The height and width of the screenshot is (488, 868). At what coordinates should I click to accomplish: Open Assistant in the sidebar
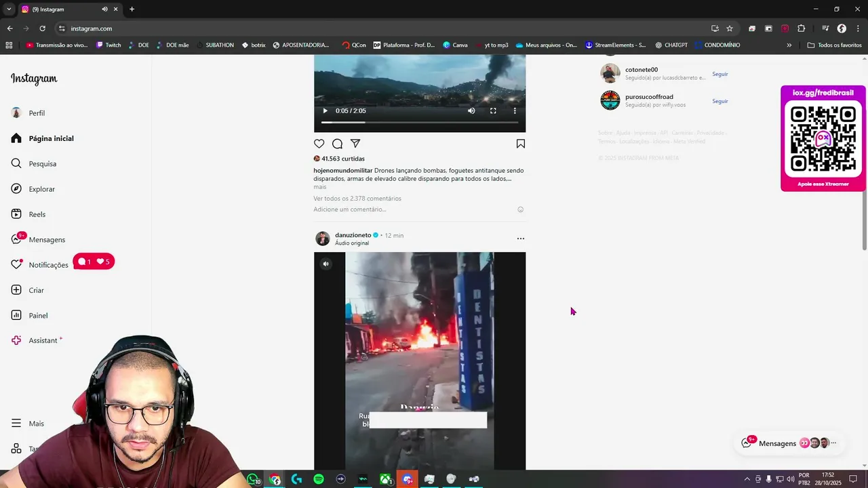pyautogui.click(x=35, y=340)
